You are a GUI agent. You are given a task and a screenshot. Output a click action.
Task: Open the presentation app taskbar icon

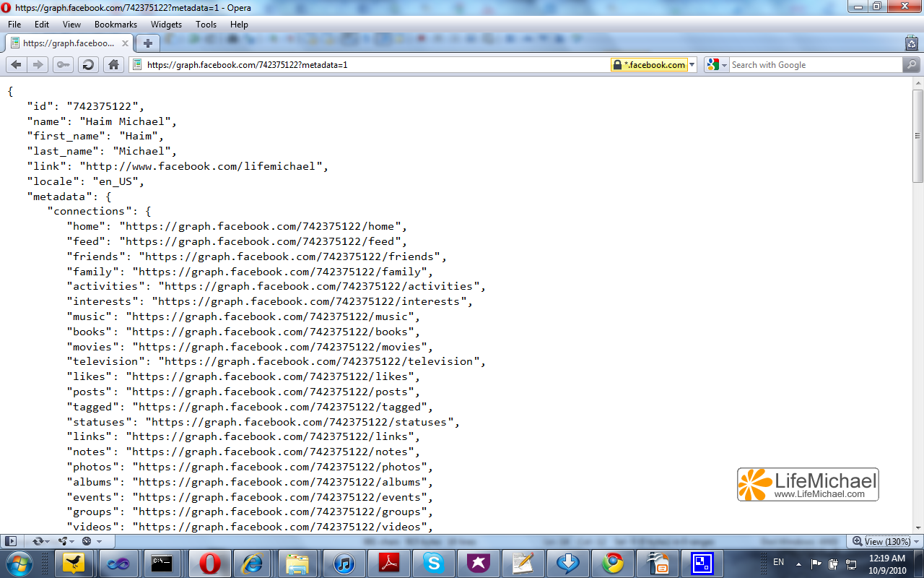coord(658,564)
